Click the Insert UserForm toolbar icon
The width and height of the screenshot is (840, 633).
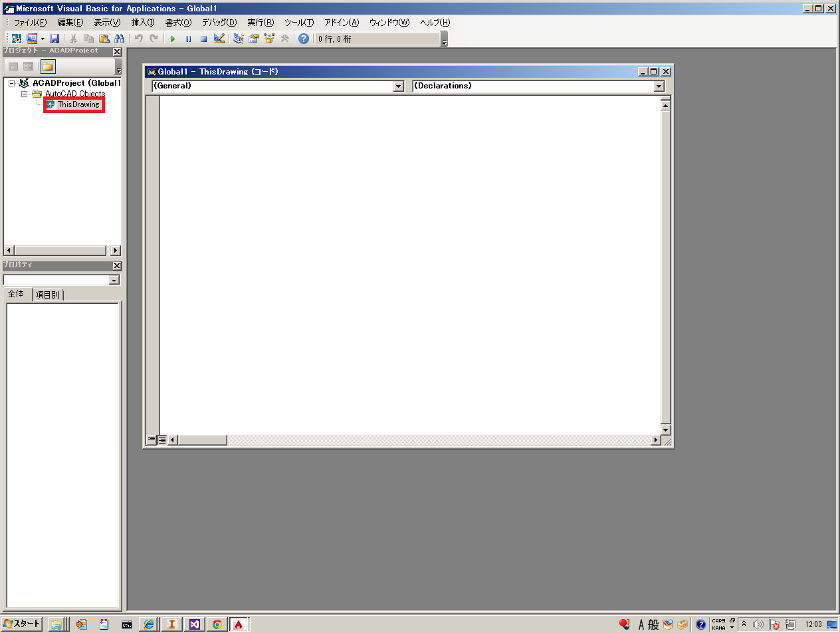pos(32,39)
